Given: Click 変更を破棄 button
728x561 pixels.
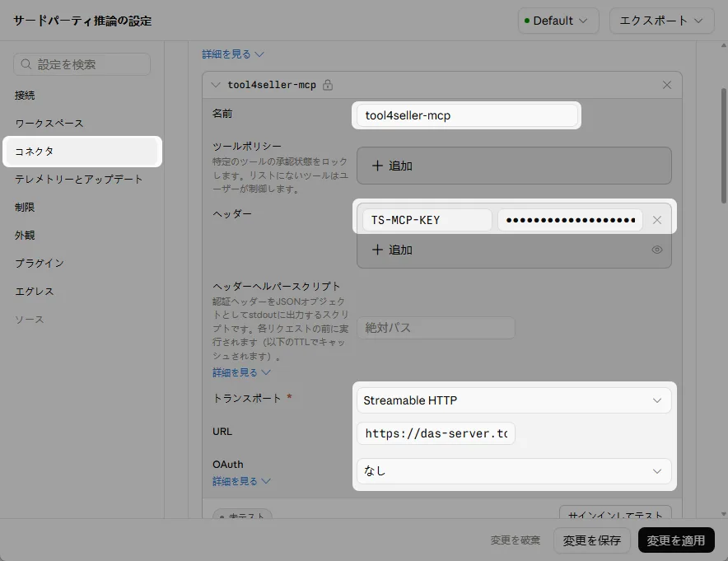Looking at the screenshot, I should coord(516,540).
